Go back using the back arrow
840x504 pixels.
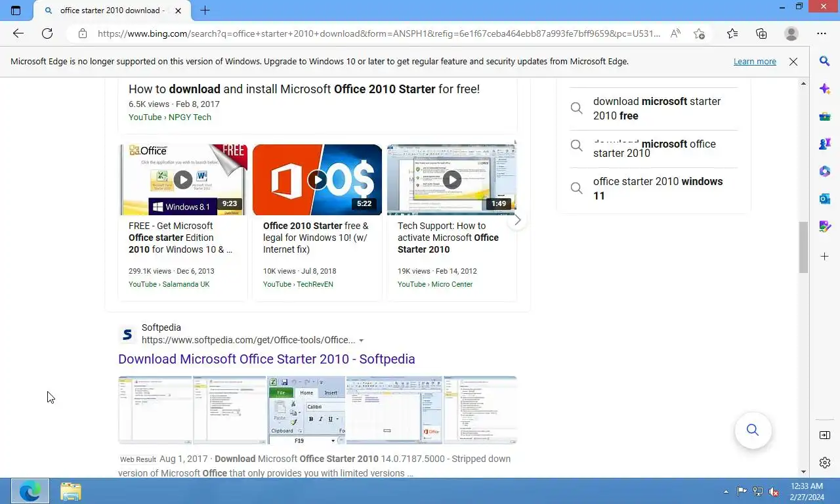pos(18,33)
